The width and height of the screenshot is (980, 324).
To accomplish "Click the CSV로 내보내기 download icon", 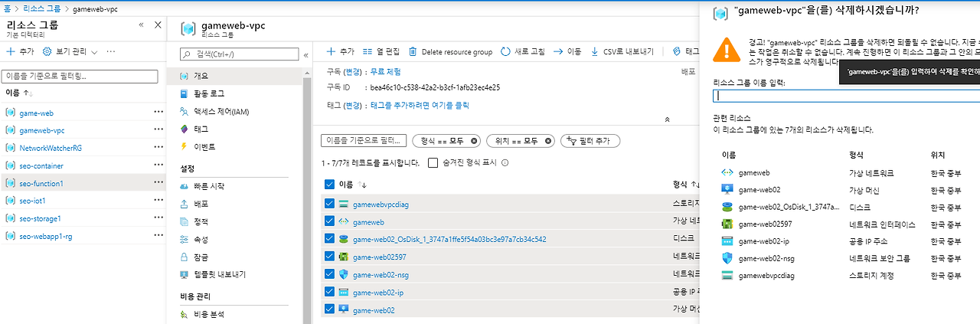I will (595, 51).
